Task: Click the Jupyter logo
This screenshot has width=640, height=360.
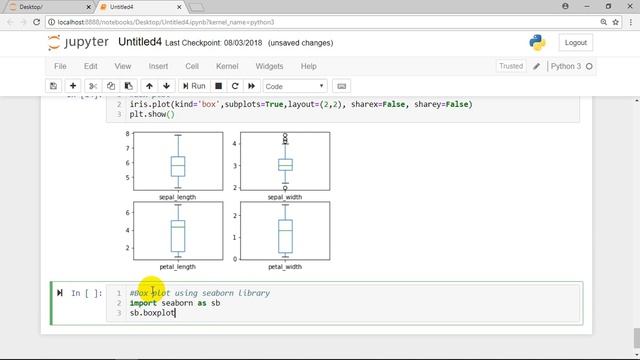Action: [78, 42]
